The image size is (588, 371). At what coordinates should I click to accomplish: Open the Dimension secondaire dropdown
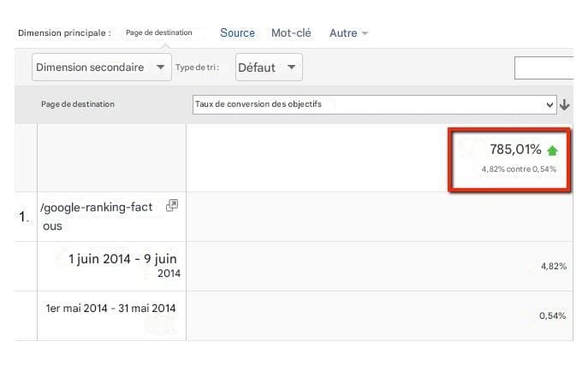click(x=102, y=68)
